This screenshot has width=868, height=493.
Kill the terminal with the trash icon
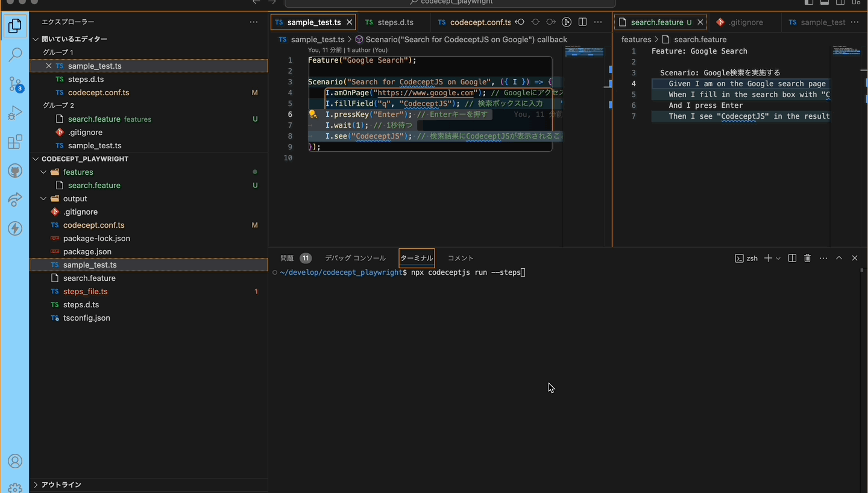point(807,258)
